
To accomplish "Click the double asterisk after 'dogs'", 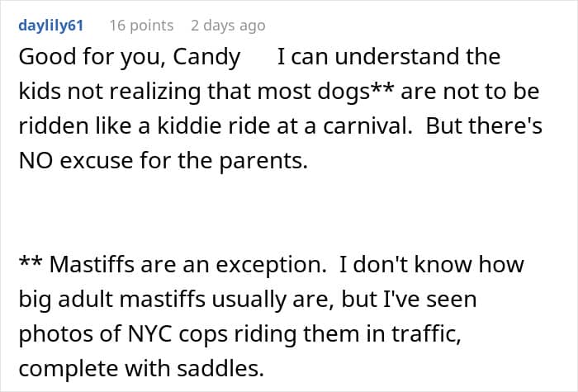I will pos(382,87).
